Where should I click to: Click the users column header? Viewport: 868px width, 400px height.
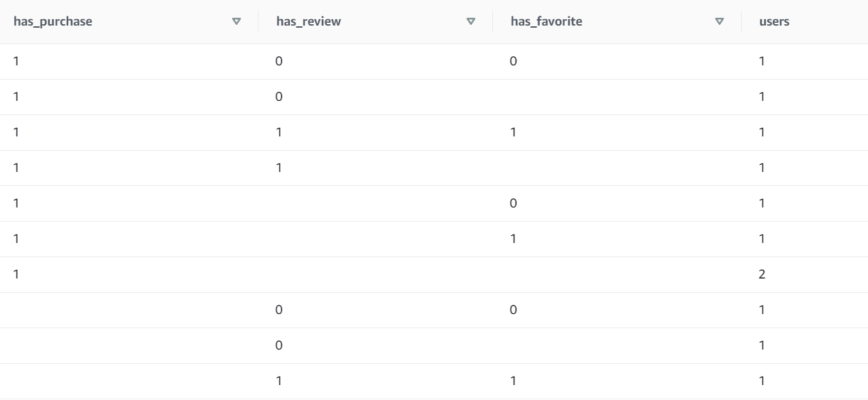pos(774,21)
